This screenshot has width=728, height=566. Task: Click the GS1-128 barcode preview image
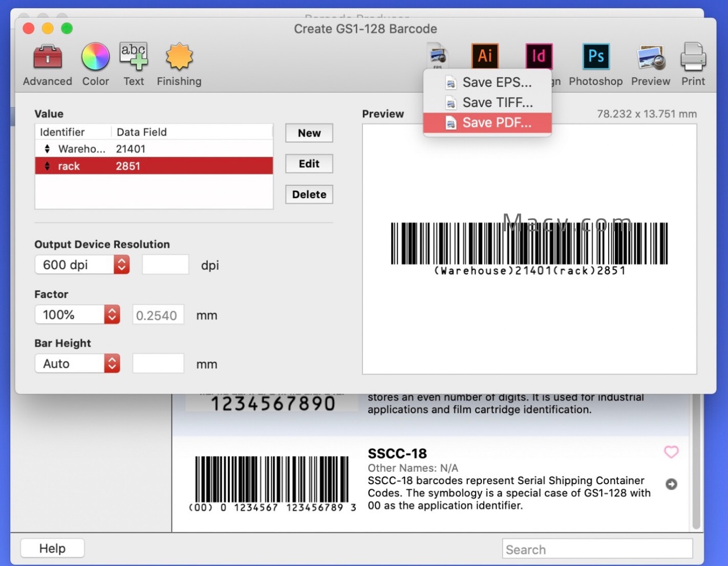[x=529, y=249]
